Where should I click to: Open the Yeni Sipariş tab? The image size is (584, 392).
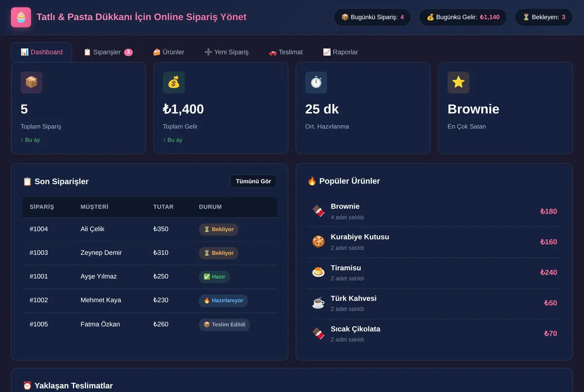click(226, 52)
